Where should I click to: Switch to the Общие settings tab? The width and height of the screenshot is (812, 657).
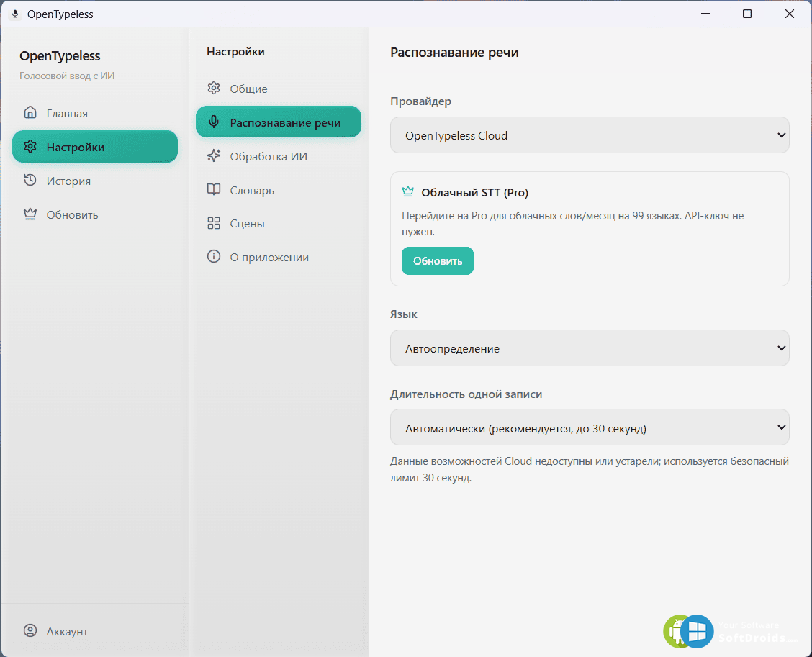click(278, 89)
